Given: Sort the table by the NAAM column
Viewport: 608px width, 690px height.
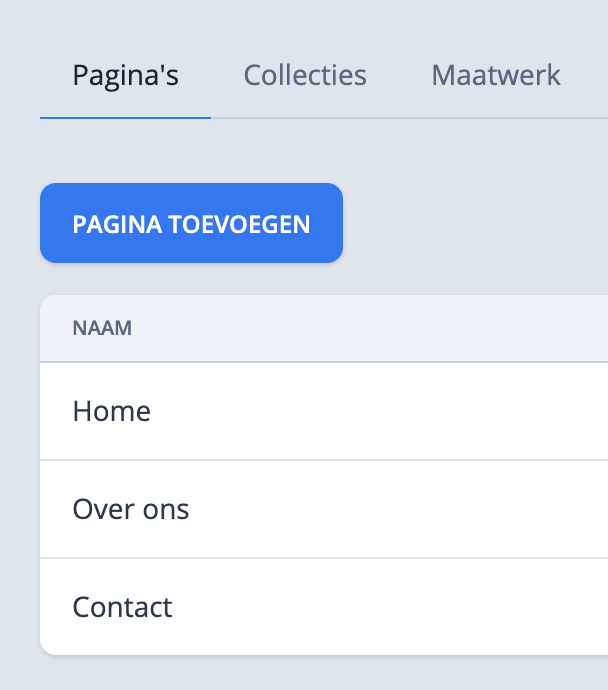Looking at the screenshot, I should (x=102, y=328).
